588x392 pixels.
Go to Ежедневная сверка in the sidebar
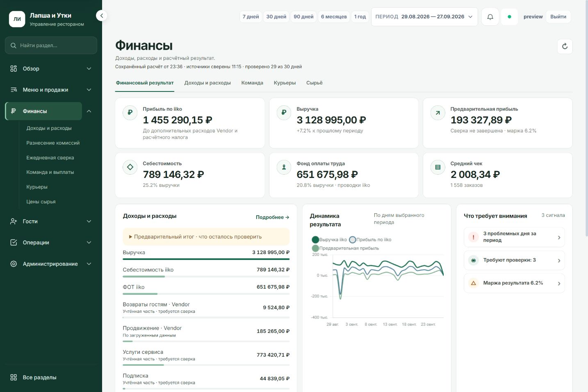pyautogui.click(x=50, y=157)
